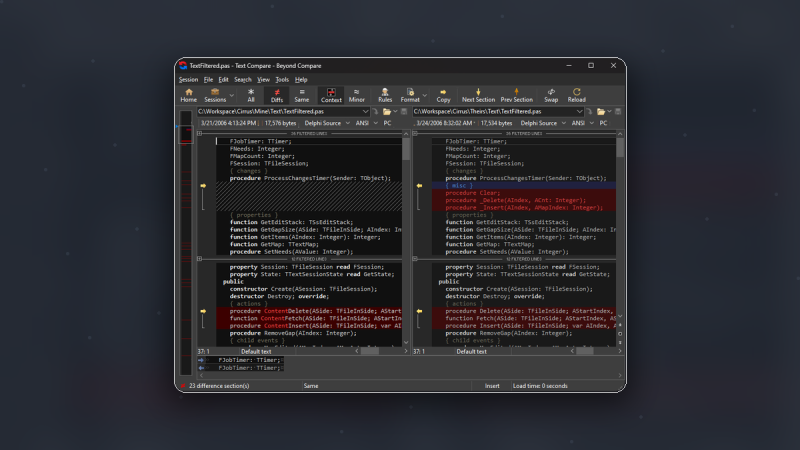Toggle the Same lines display filter
Image resolution: width=800 pixels, height=450 pixels.
[302, 95]
